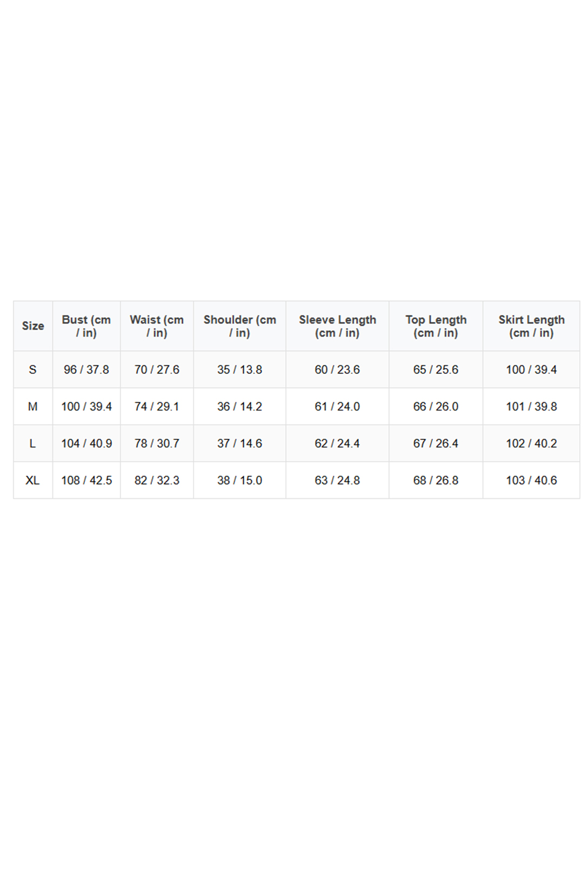Click top length value 65 / 25.6
Viewport: 588px width, 882px height.
pos(436,370)
